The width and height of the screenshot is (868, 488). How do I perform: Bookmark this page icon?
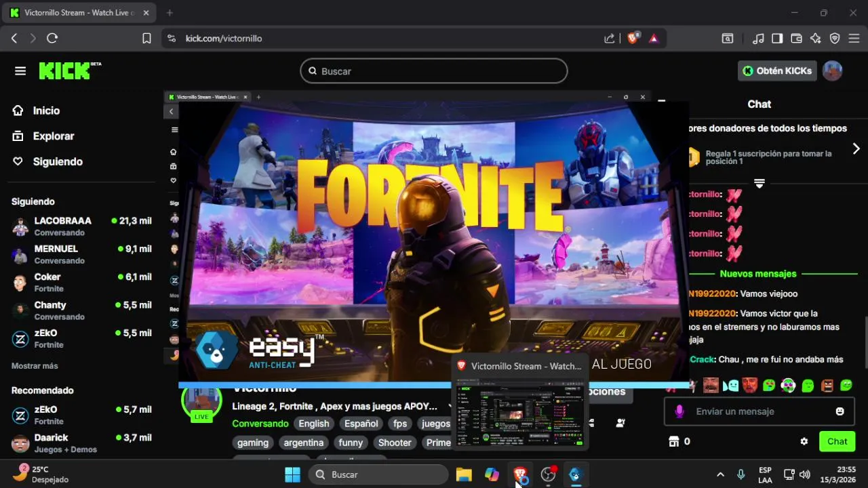[x=146, y=39]
